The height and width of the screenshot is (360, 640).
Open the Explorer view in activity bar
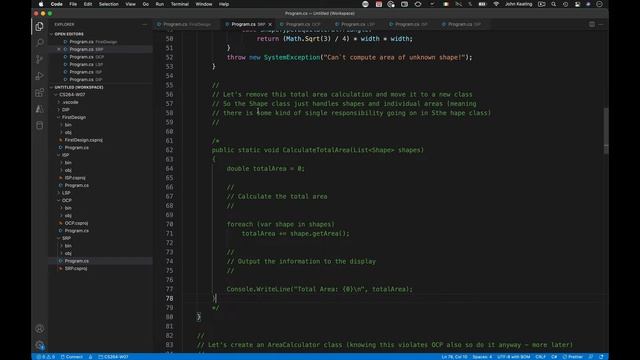pos(40,27)
